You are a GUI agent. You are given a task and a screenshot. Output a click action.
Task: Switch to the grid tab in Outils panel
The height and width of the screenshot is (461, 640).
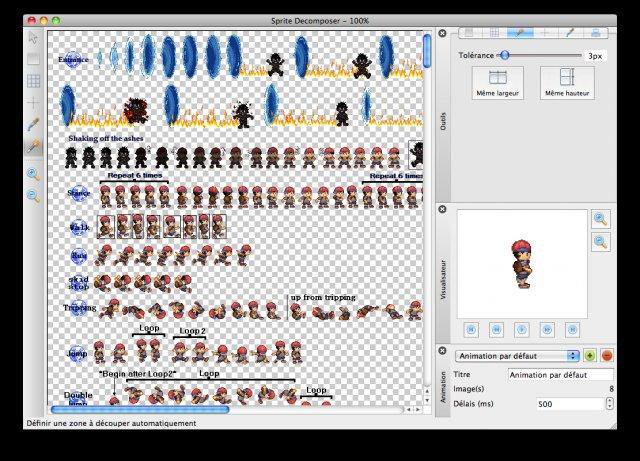[495, 33]
